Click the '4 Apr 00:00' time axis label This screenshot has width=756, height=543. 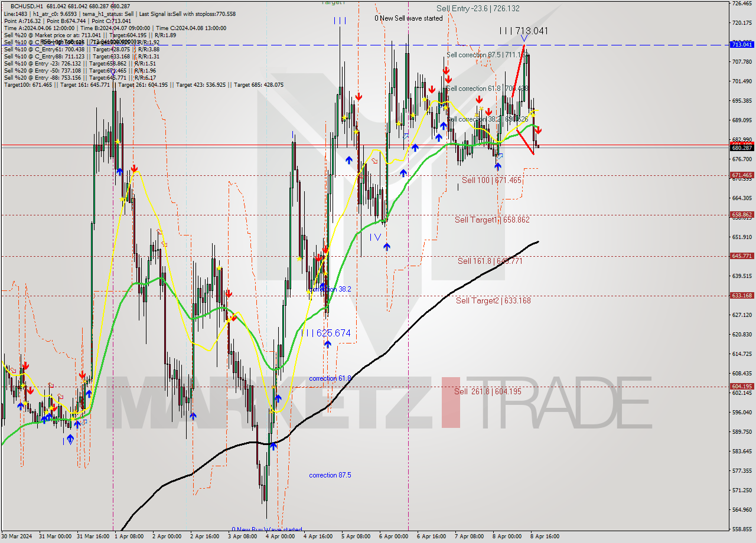click(281, 537)
